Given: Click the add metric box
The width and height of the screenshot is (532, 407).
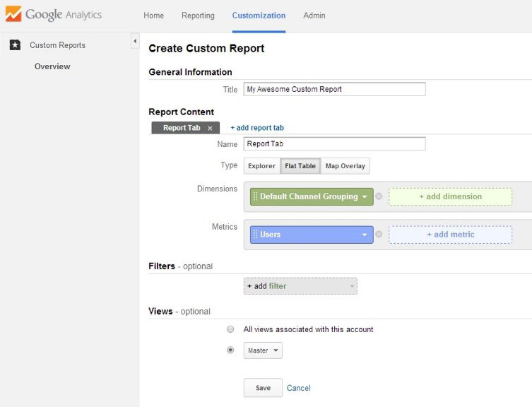Looking at the screenshot, I should point(450,235).
